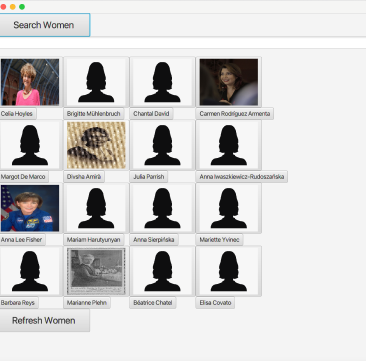The width and height of the screenshot is (366, 361).
Task: Select the silhouette above Mariam Harutyunyan
Action: [96, 208]
